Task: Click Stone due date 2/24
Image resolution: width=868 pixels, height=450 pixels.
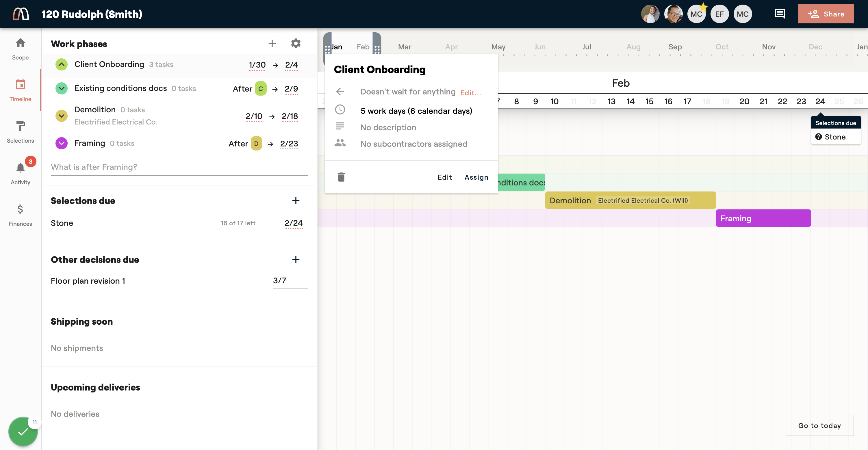Action: [293, 223]
